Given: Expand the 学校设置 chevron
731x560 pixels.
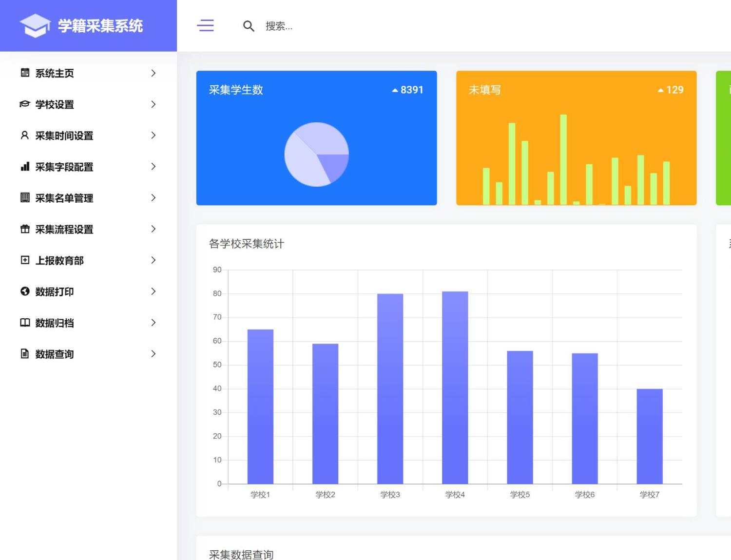Looking at the screenshot, I should pos(154,104).
